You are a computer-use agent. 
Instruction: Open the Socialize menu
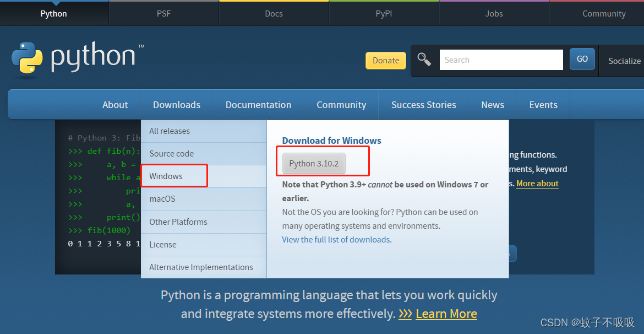tap(624, 61)
